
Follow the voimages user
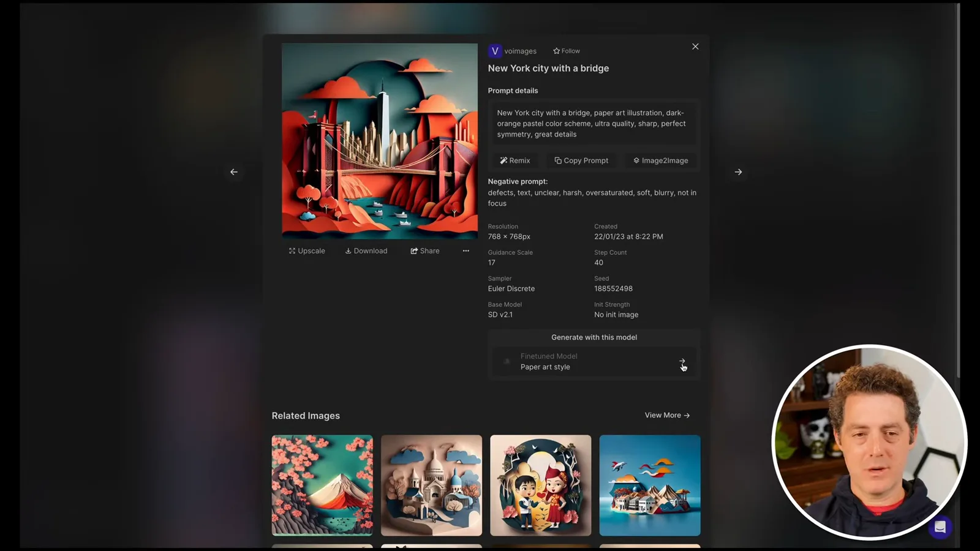pyautogui.click(x=567, y=51)
